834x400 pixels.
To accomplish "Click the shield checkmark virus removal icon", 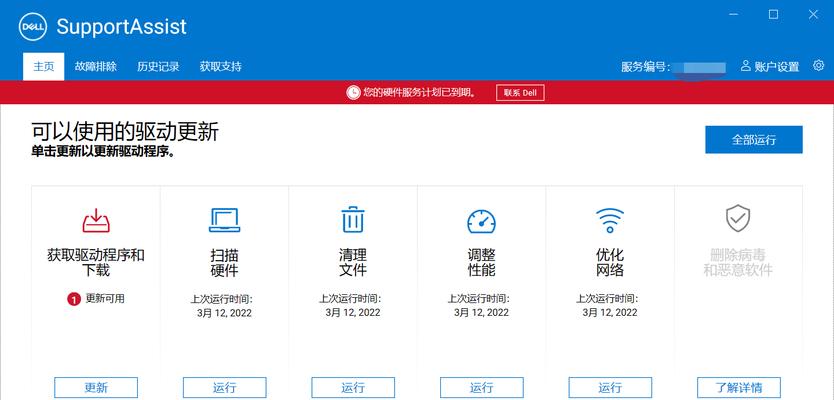I will point(738,219).
